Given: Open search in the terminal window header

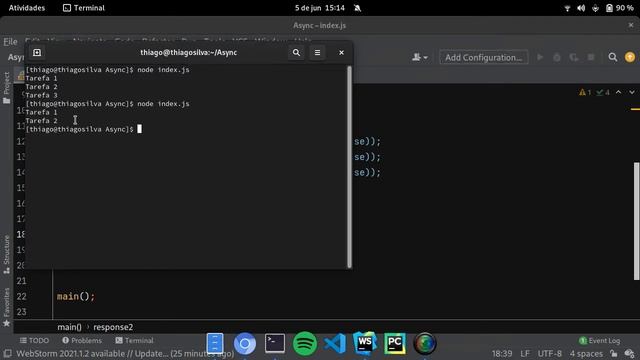Looking at the screenshot, I should (x=296, y=53).
